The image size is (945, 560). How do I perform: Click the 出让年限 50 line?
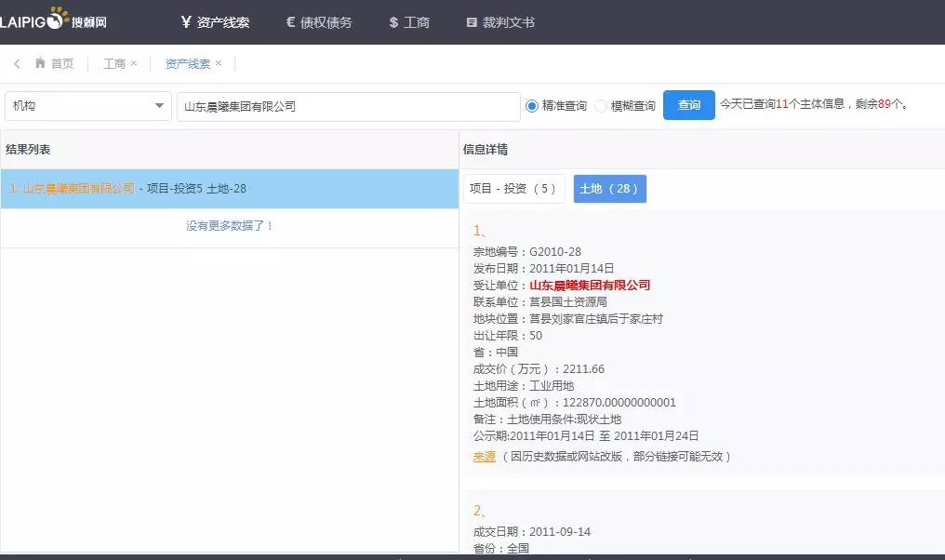coord(508,335)
